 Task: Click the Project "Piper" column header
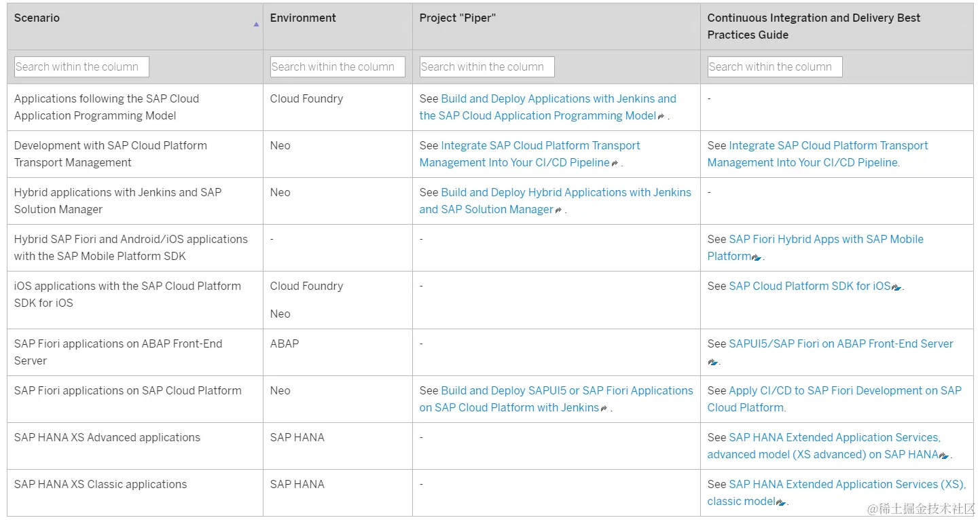[x=458, y=18]
